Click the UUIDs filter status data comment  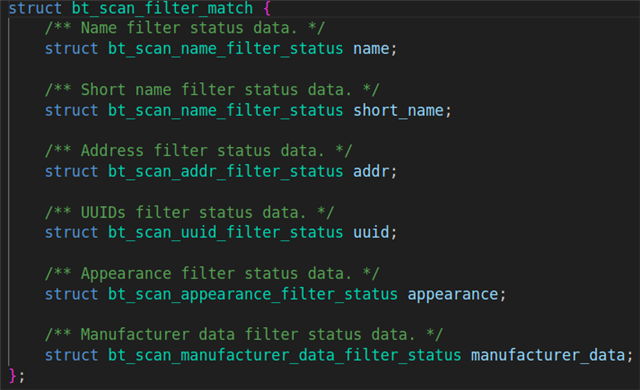click(x=189, y=213)
